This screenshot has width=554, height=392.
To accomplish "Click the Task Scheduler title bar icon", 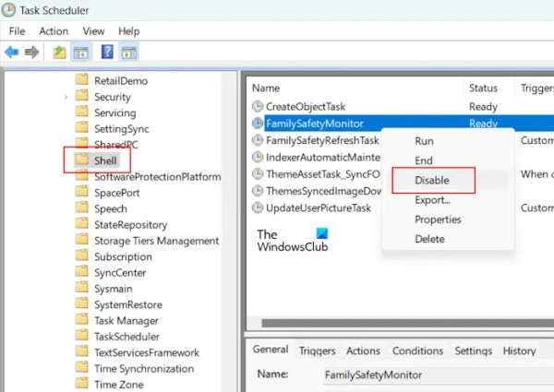I will (8, 10).
